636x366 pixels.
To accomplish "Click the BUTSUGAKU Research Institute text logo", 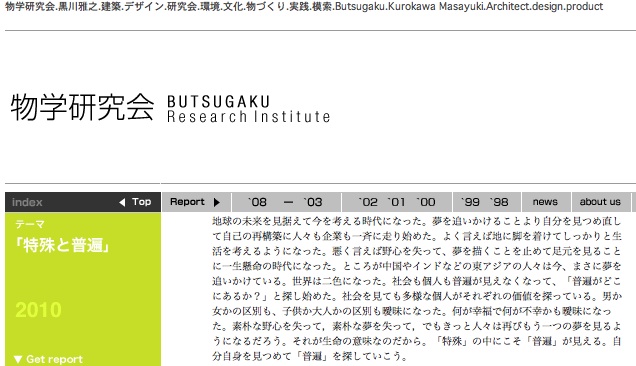I will pos(248,109).
